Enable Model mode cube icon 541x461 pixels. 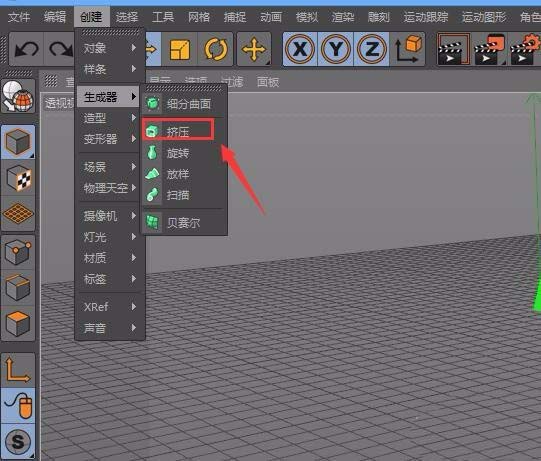(x=18, y=142)
